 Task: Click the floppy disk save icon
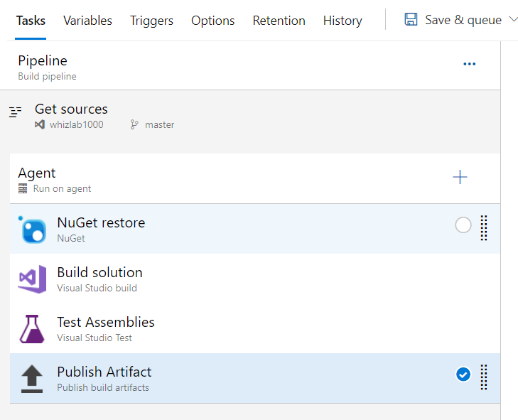click(x=411, y=20)
